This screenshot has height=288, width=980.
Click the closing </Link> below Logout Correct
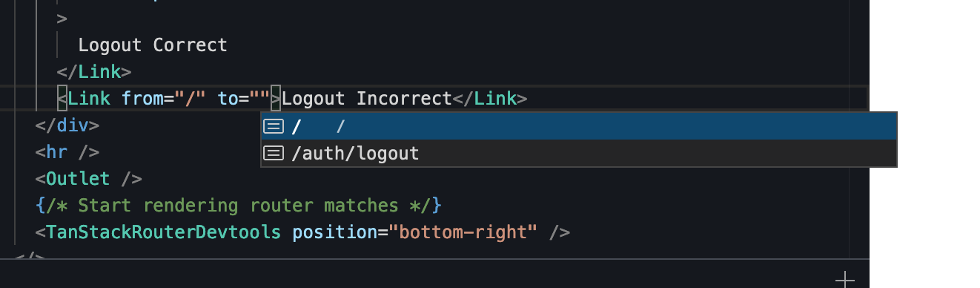[x=94, y=71]
